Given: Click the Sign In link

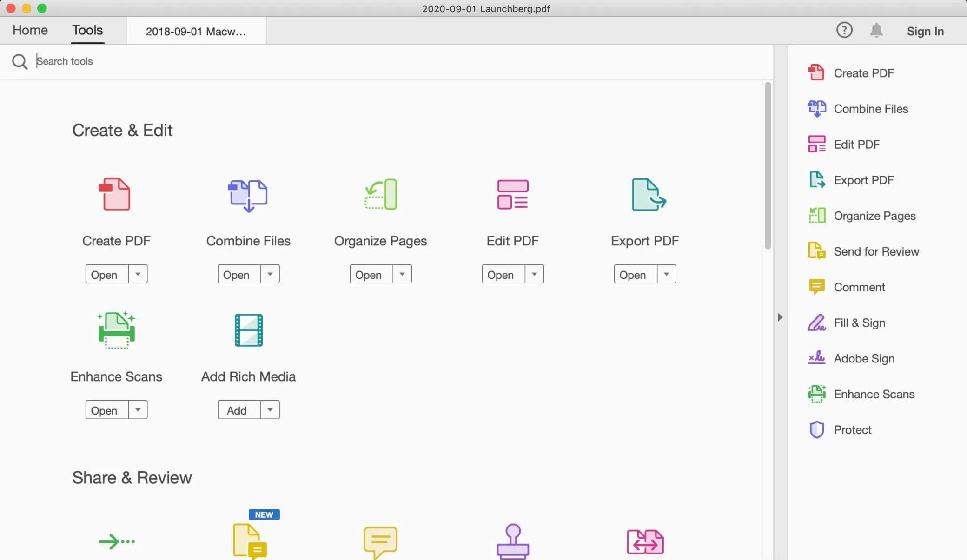Looking at the screenshot, I should [925, 31].
